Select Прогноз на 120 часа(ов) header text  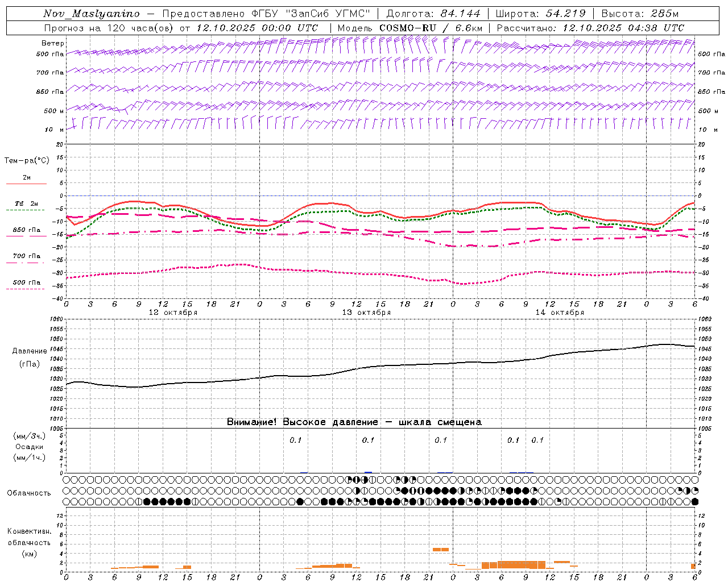pos(109,28)
